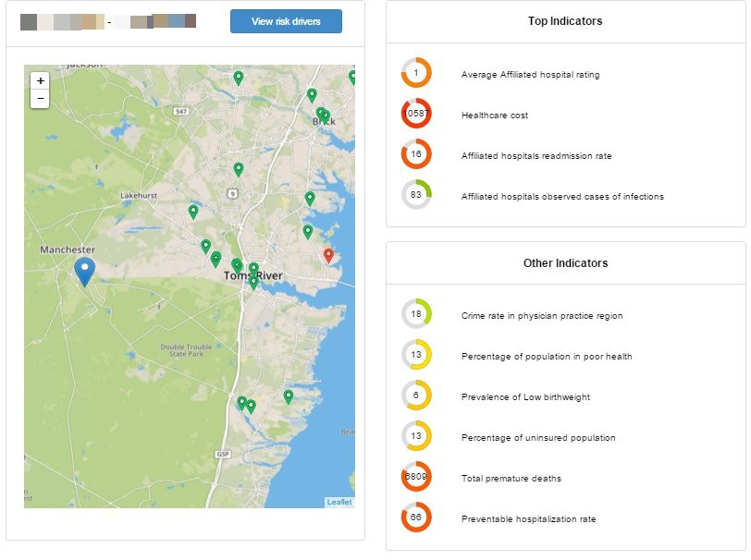Click the green marker near Lakehurst
751x560 pixels.
click(193, 212)
